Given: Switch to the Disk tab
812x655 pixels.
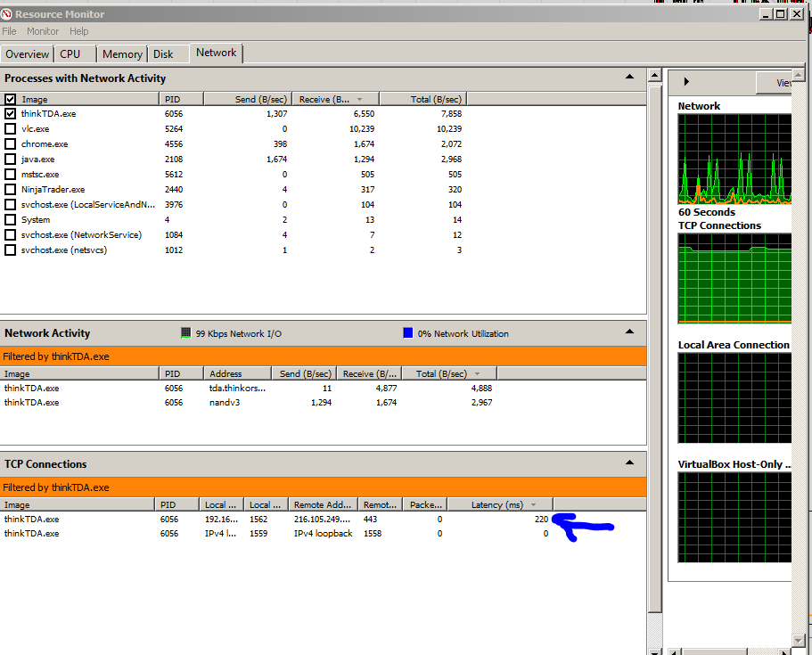Looking at the screenshot, I should 168,54.
